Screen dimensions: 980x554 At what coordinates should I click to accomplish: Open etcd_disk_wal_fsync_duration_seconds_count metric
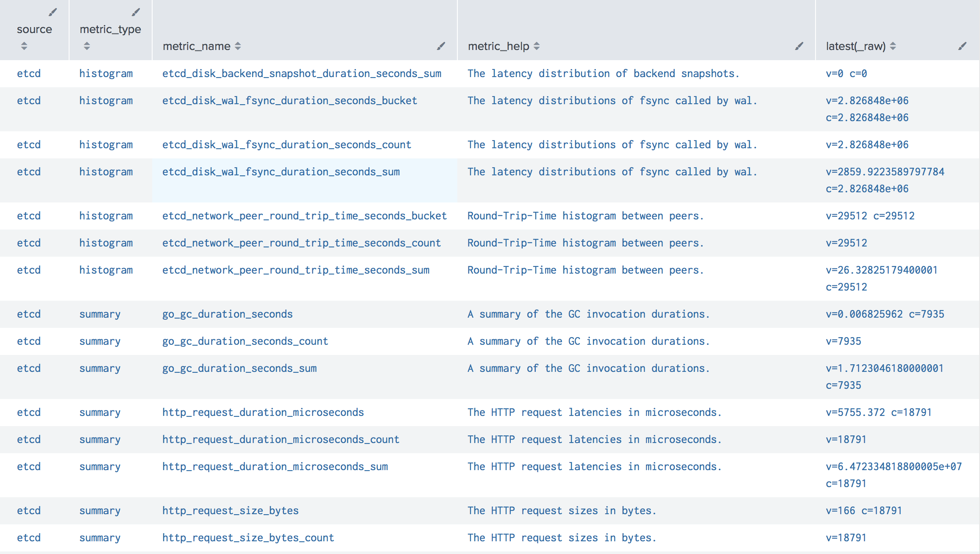[287, 145]
